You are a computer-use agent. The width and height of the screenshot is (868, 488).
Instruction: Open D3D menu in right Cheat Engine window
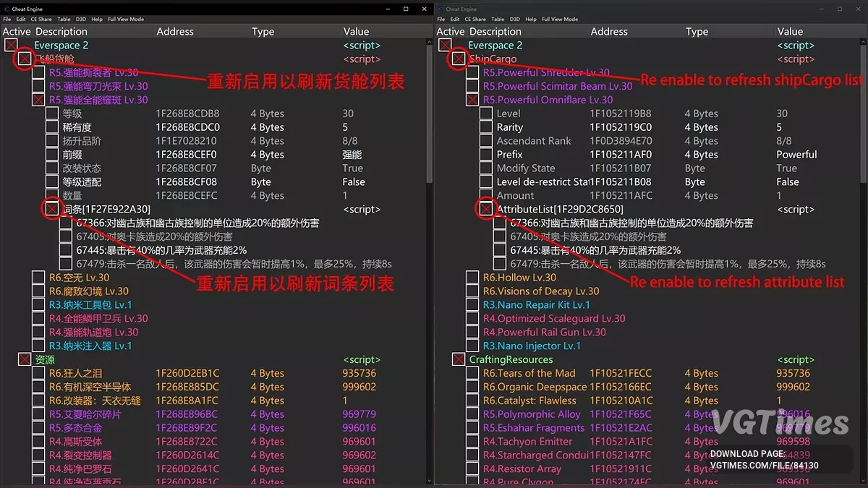click(515, 20)
